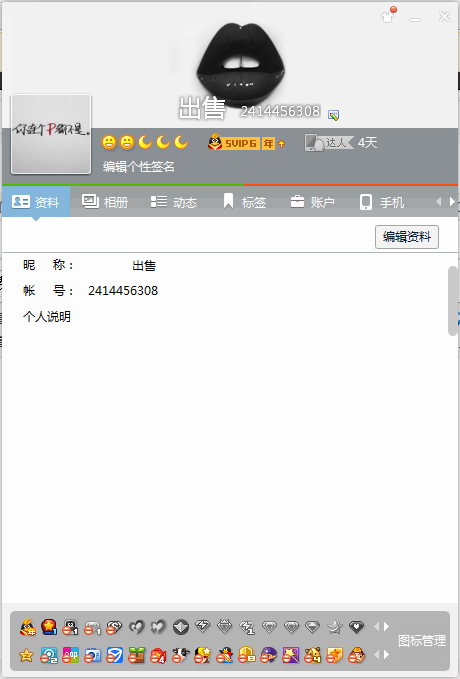This screenshot has height=679, width=460.
Task: Minimize the profile window
Action: [415, 18]
